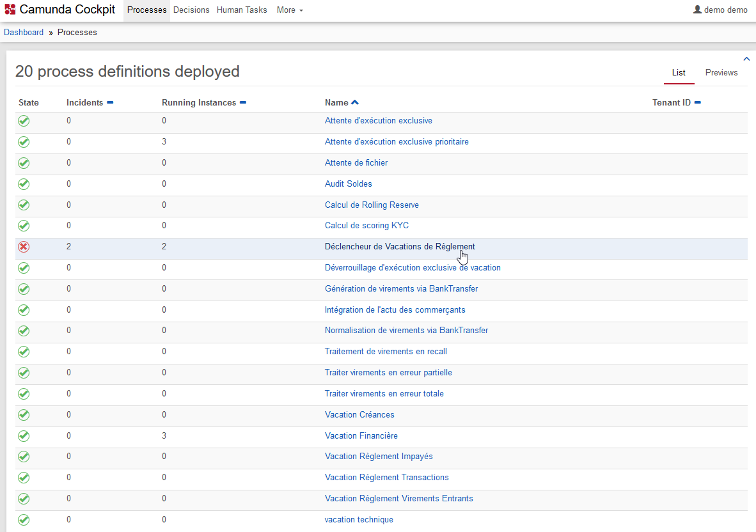Open the Vacation Financière process
Viewport: 756px width, 532px height.
(361, 435)
